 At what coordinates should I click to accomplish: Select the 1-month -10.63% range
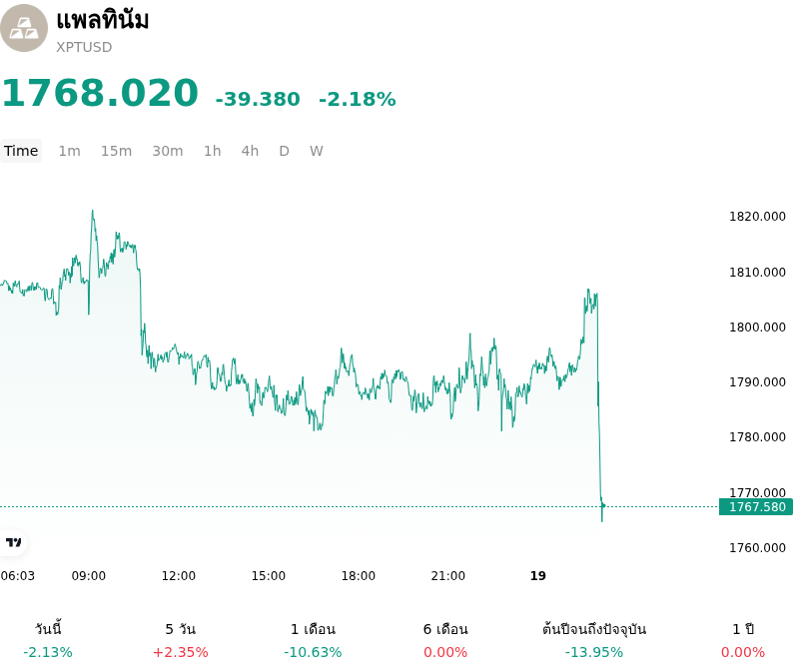point(313,640)
